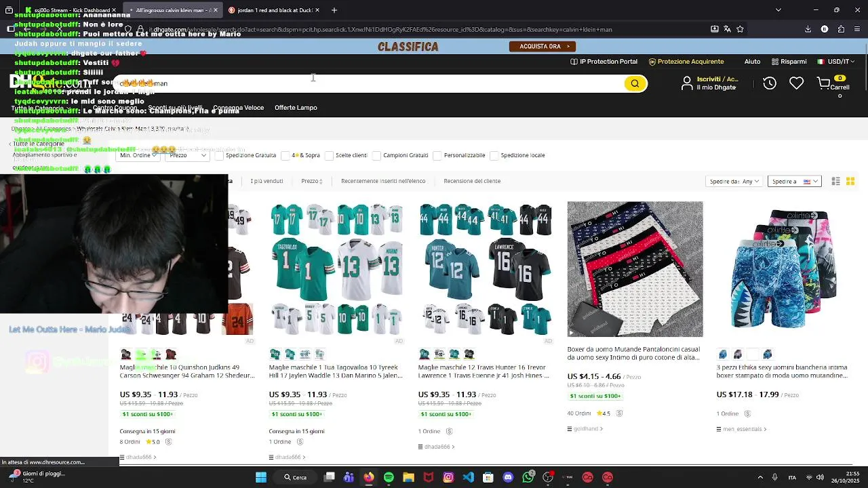Open the wishlist heart icon
This screenshot has height=488, width=868.
(x=797, y=83)
